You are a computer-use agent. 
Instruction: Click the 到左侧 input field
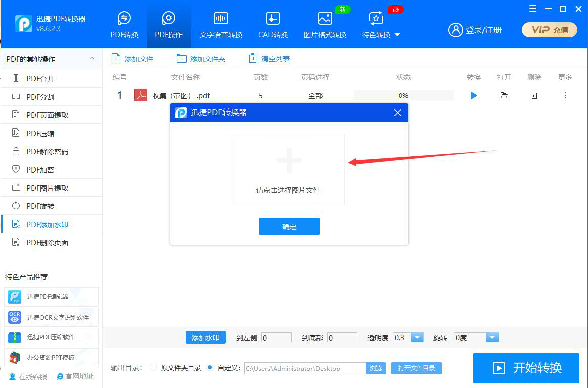pos(277,338)
